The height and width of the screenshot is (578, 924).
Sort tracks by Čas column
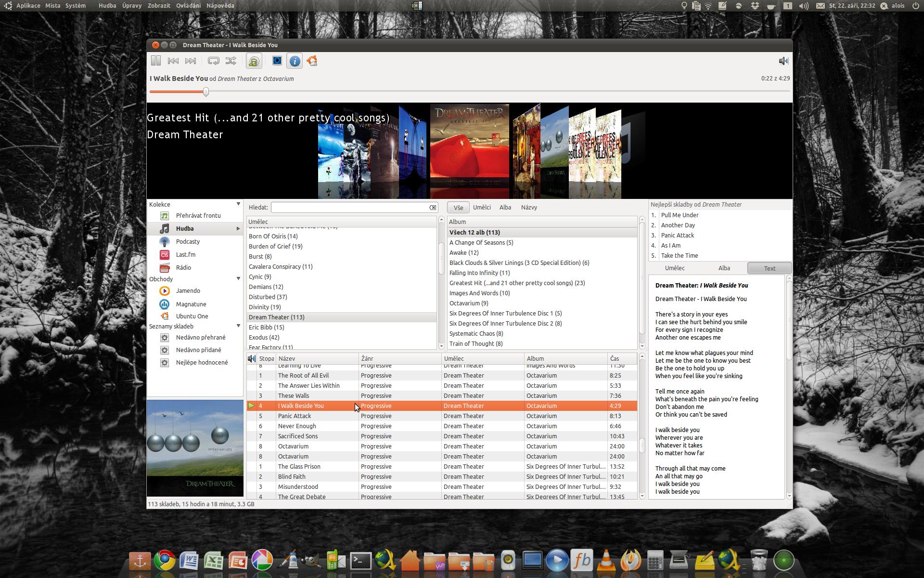[x=622, y=358]
